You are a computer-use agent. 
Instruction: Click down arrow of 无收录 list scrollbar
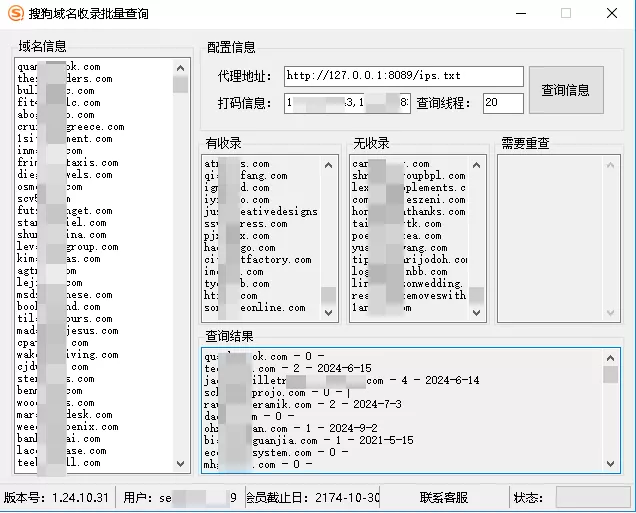pyautogui.click(x=477, y=313)
